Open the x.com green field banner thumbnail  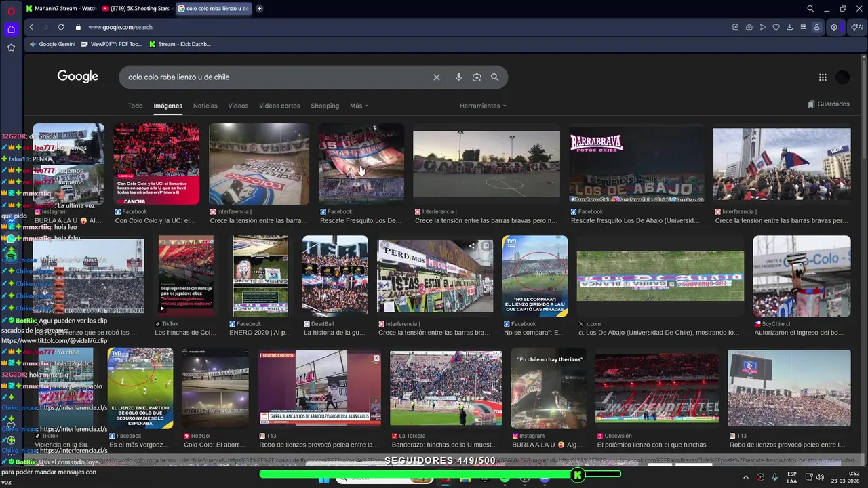tap(660, 277)
